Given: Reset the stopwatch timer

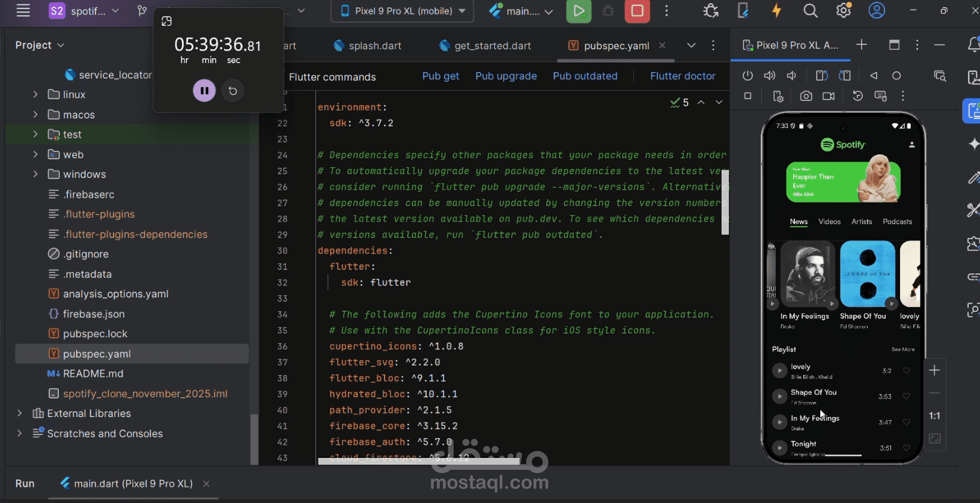Looking at the screenshot, I should click(x=233, y=91).
